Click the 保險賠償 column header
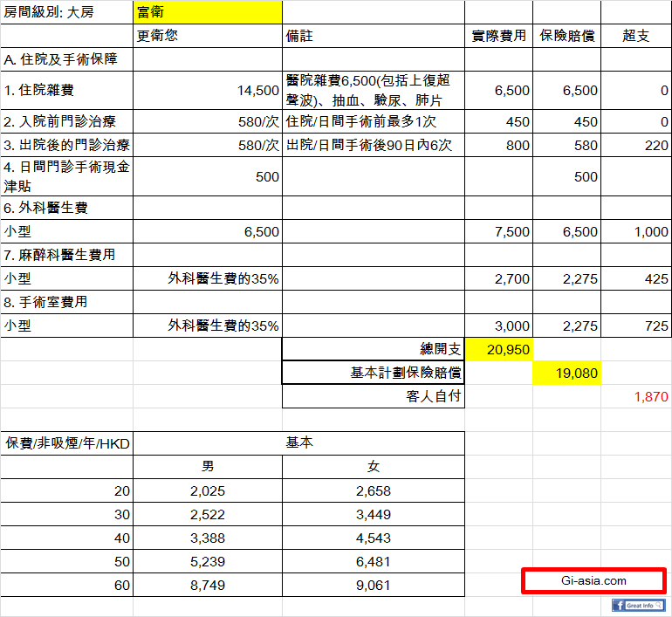 point(567,36)
